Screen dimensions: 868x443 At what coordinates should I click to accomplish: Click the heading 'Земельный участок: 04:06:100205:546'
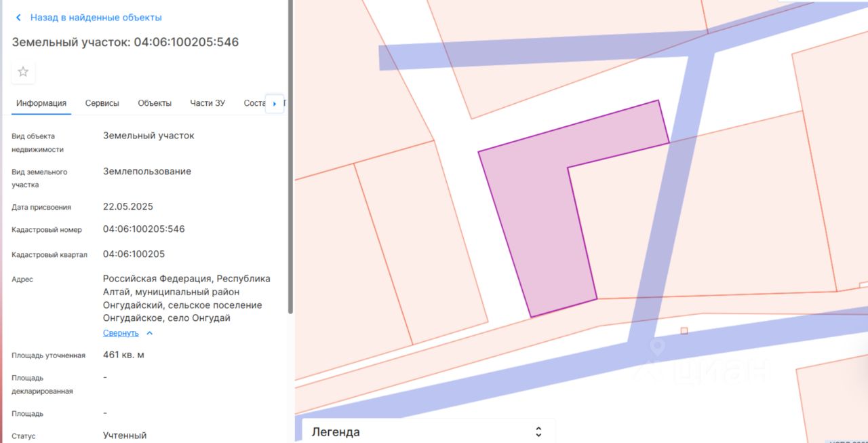point(125,42)
